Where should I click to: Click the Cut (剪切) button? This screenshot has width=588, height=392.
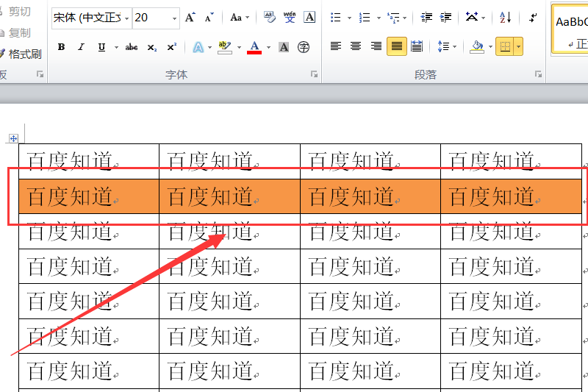coord(15,12)
